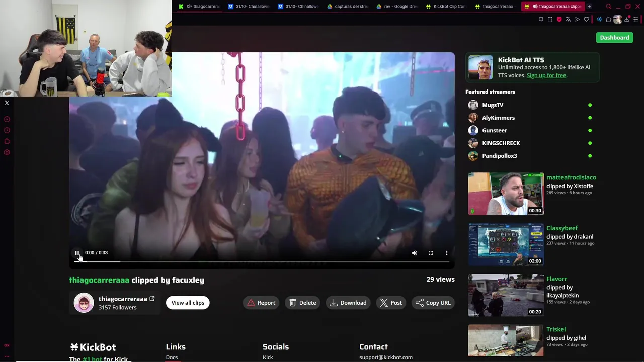The width and height of the screenshot is (644, 362).
Task: Select the active thiagocarreraaa clipped tab
Action: [x=552, y=6]
